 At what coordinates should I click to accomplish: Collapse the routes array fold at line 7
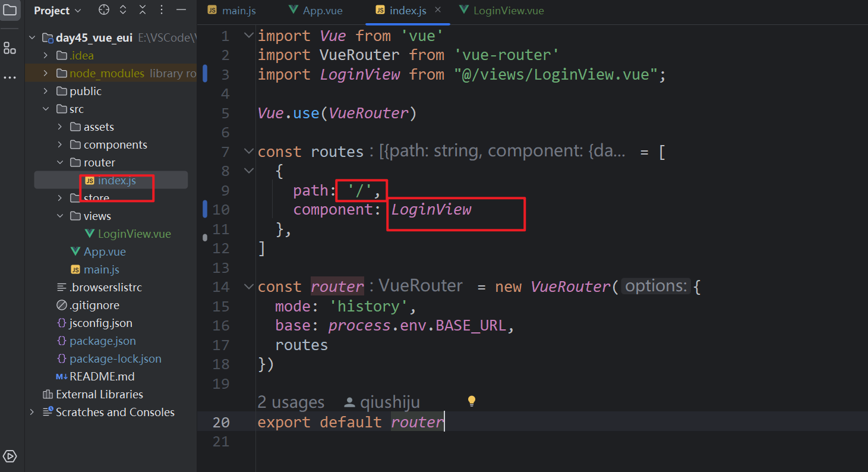[x=248, y=150]
